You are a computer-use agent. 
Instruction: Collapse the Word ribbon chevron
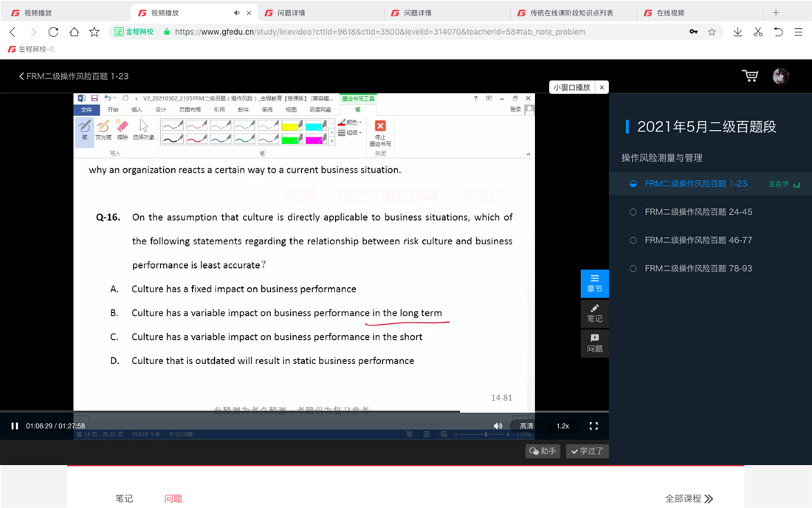click(x=529, y=154)
